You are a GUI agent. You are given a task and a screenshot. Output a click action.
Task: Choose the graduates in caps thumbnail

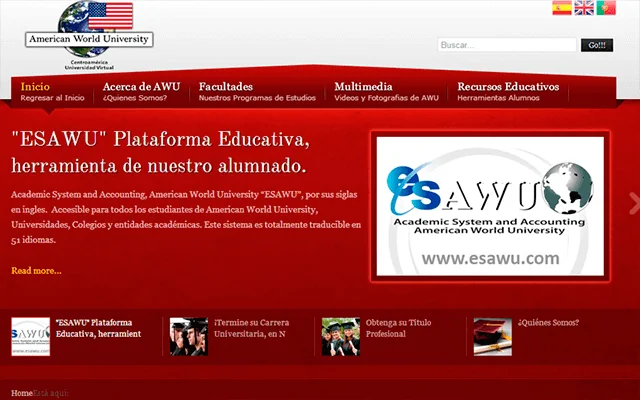point(189,337)
